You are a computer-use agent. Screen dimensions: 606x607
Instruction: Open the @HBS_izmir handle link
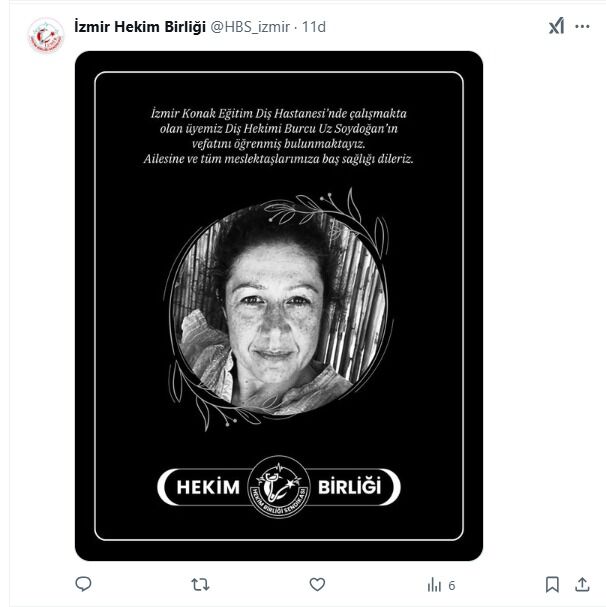pos(250,27)
